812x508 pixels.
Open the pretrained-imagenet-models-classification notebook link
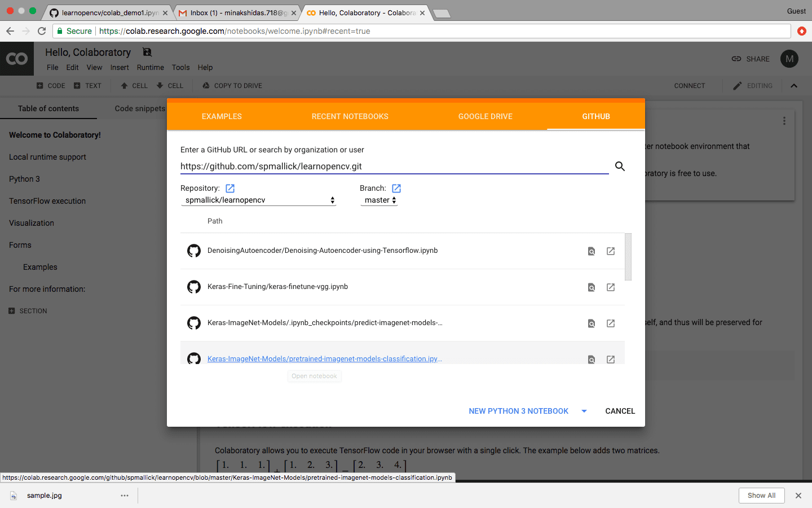325,359
